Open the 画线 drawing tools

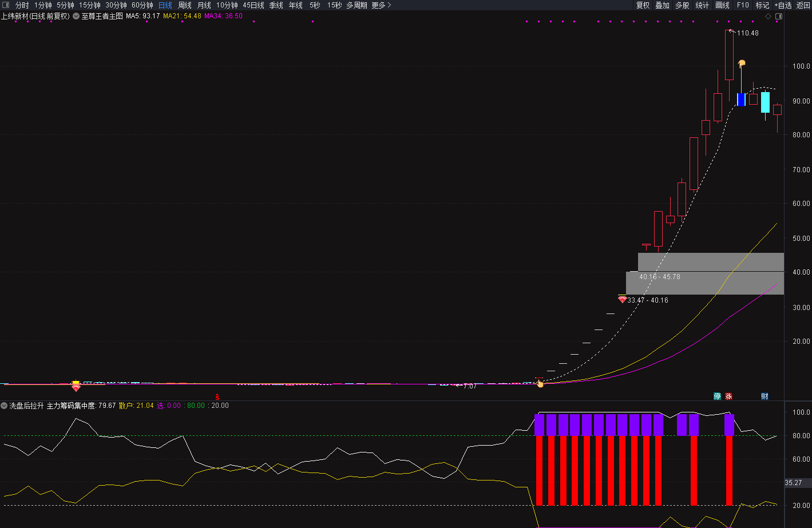pos(722,5)
